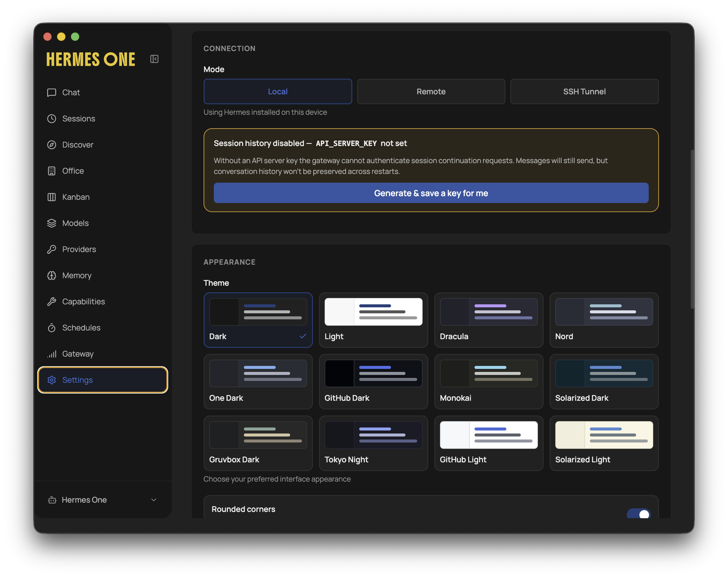This screenshot has height=578, width=728.
Task: Click the Schedules timer icon
Action: tap(51, 328)
